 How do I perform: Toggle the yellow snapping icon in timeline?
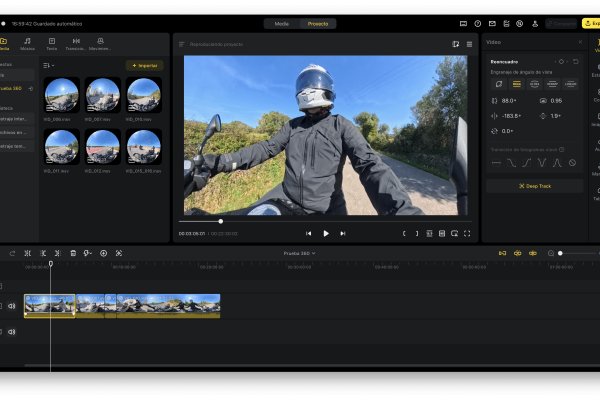502,253
